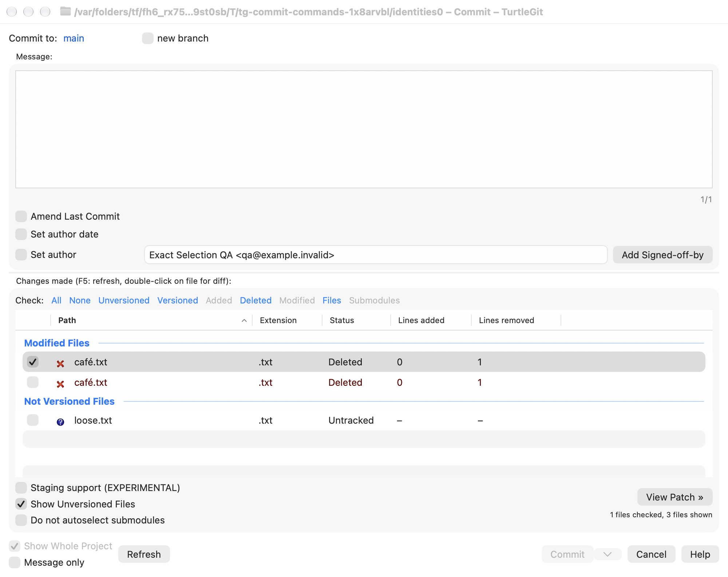The width and height of the screenshot is (728, 577).
Task: Check Versioned files link
Action: coord(178,301)
